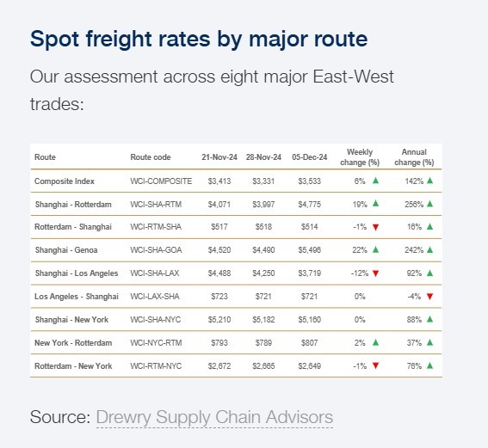Click the green up arrow in Composite Index weekly change
Image resolution: width=488 pixels, height=448 pixels.
[375, 181]
